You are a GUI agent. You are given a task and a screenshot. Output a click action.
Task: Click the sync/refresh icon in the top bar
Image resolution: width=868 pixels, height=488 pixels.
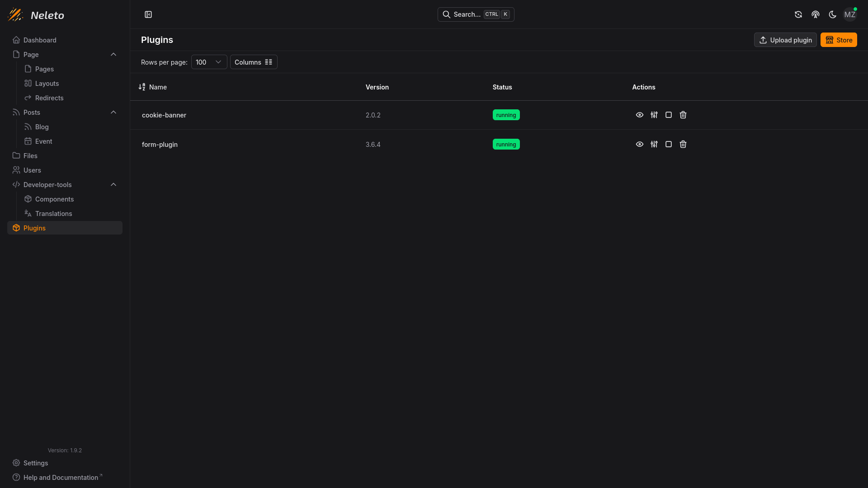(798, 14)
